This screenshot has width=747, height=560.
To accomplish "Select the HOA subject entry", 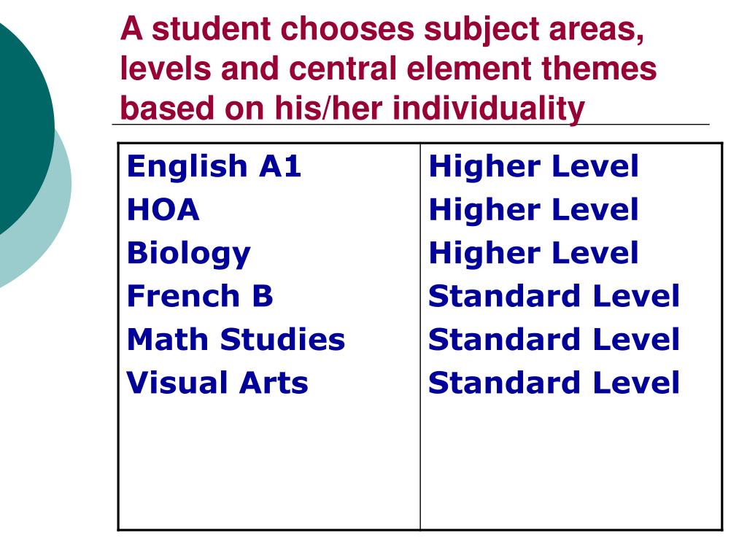I will coord(163,210).
